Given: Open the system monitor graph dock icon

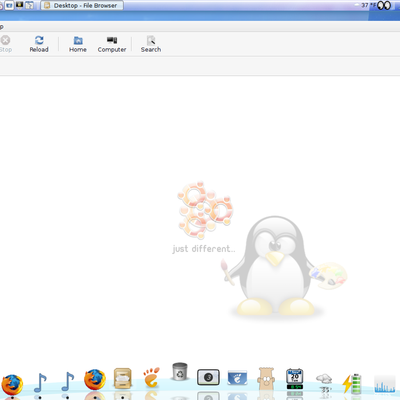Looking at the screenshot, I should (x=385, y=384).
